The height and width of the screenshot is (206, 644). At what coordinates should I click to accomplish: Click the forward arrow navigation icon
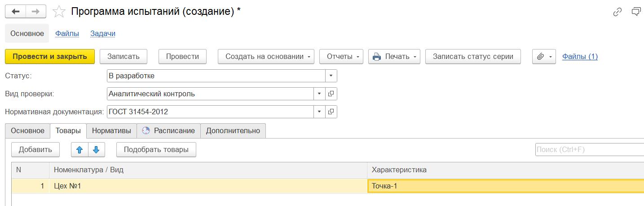point(36,12)
